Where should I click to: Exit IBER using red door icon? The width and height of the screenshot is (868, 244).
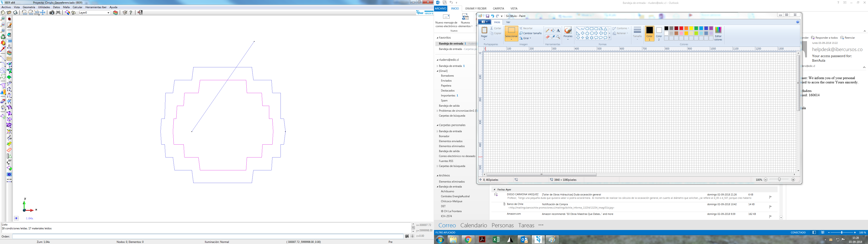coord(140,12)
